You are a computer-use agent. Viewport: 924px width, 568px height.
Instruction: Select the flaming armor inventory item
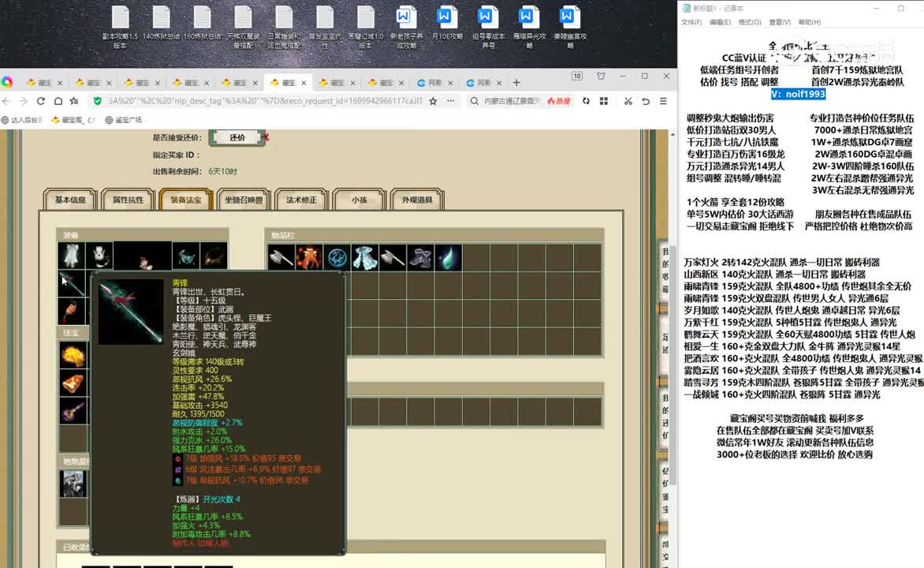(309, 258)
